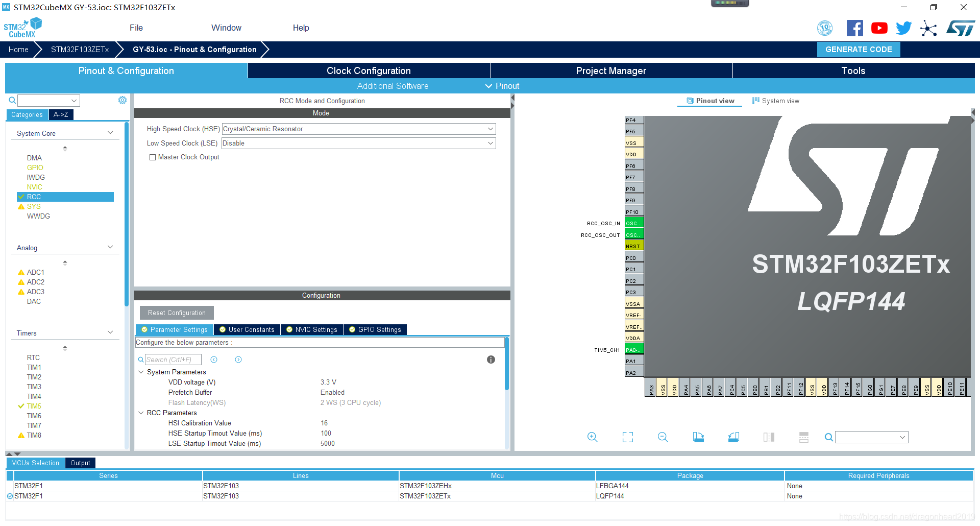The image size is (980, 526).
Task: Rotate the chip view counter-clockwise
Action: (x=733, y=437)
